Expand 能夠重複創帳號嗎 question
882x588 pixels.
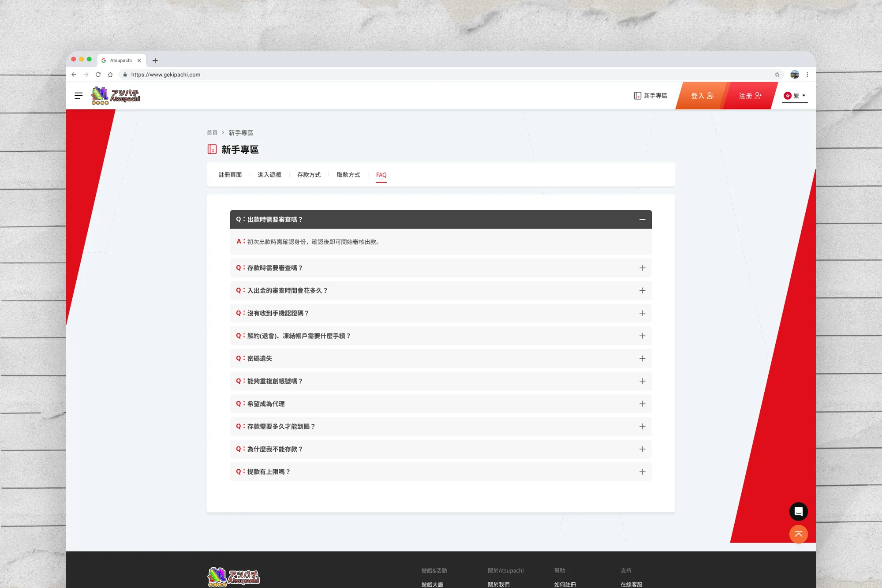pos(441,381)
